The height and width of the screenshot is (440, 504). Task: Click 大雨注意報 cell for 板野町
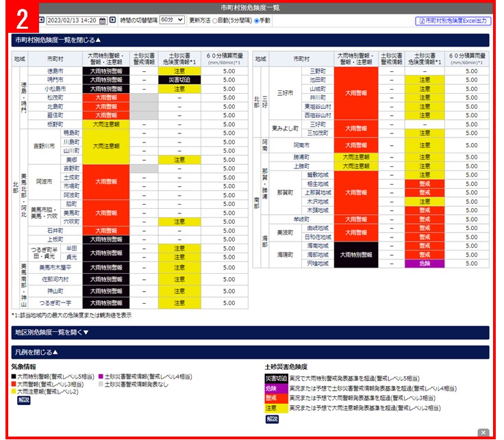(106, 125)
